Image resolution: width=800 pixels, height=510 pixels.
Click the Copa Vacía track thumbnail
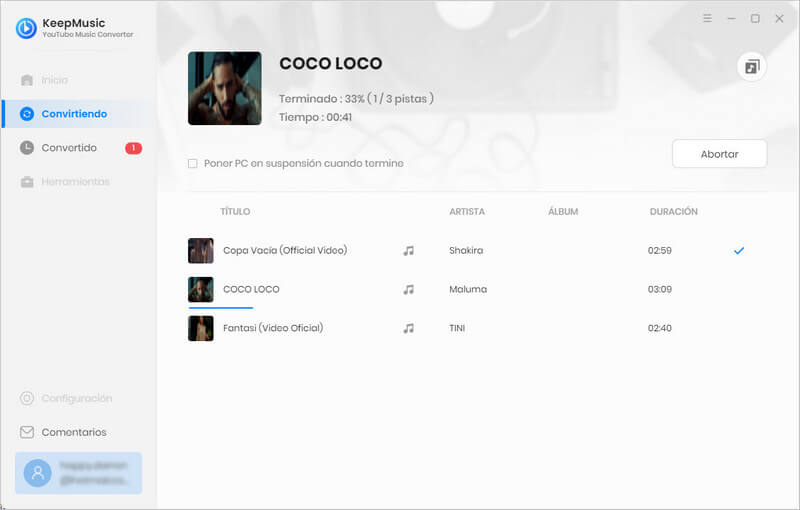[x=201, y=250]
